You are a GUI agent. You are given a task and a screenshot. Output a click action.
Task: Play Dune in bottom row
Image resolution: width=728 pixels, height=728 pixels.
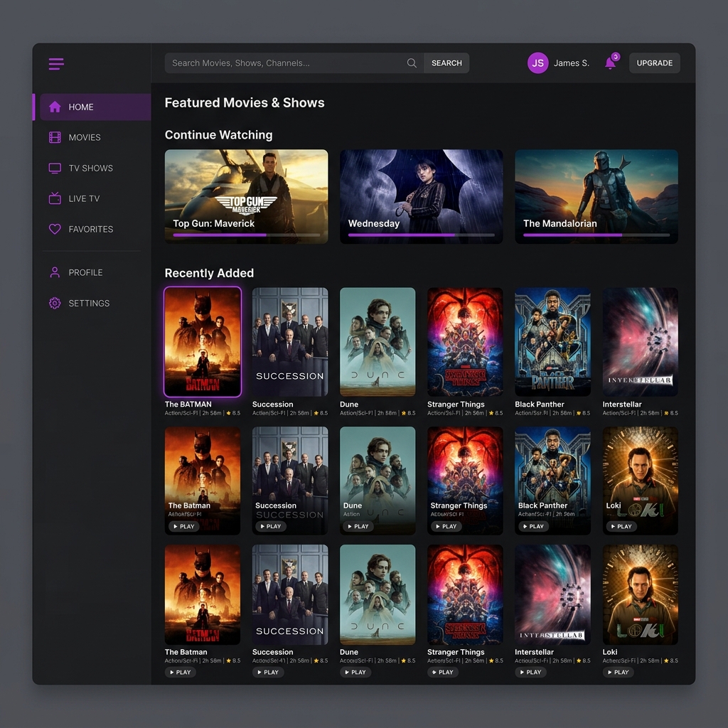(x=355, y=673)
